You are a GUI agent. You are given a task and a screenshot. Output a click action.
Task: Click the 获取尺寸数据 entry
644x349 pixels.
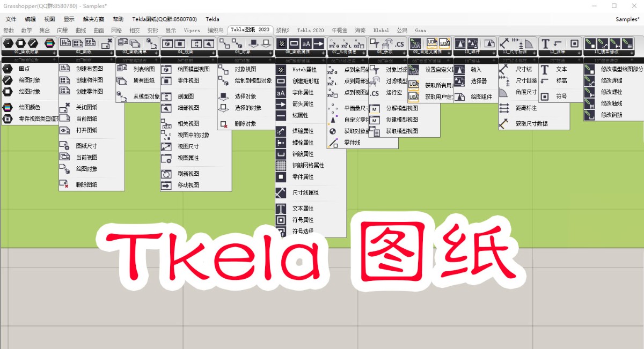[531, 123]
